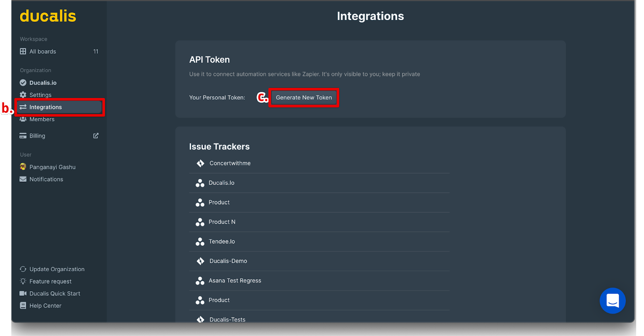
Task: Click Panganayi Gashu avatar icon
Action: [x=23, y=167]
